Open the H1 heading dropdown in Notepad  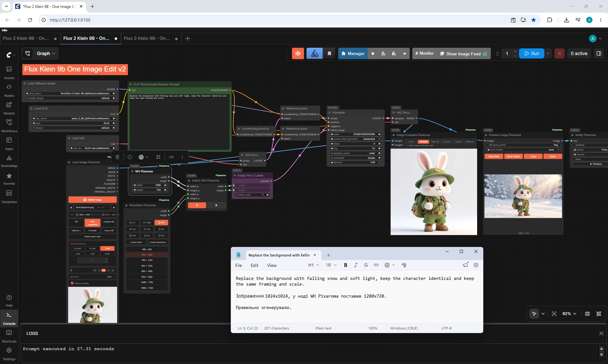pos(313,265)
